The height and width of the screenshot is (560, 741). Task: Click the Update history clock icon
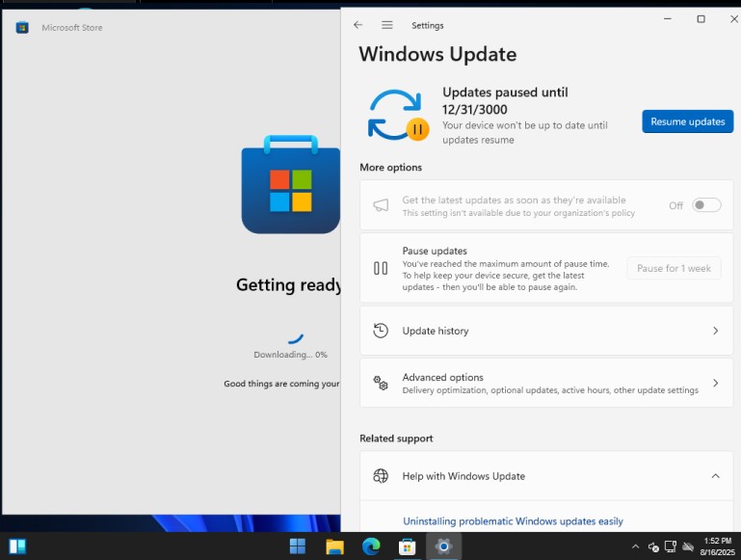click(381, 331)
